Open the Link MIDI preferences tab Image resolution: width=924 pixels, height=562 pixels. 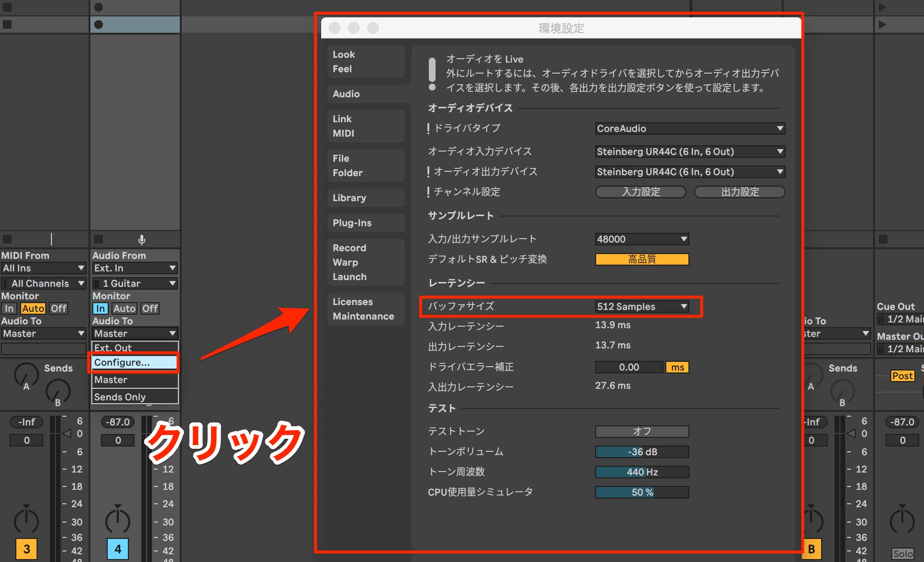(x=366, y=126)
